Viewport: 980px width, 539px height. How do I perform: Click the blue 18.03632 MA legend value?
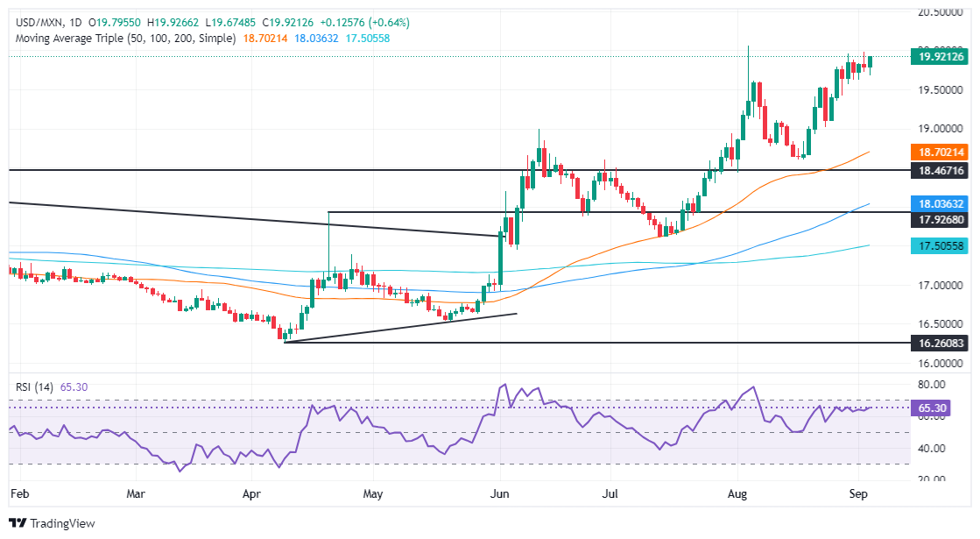tap(316, 39)
